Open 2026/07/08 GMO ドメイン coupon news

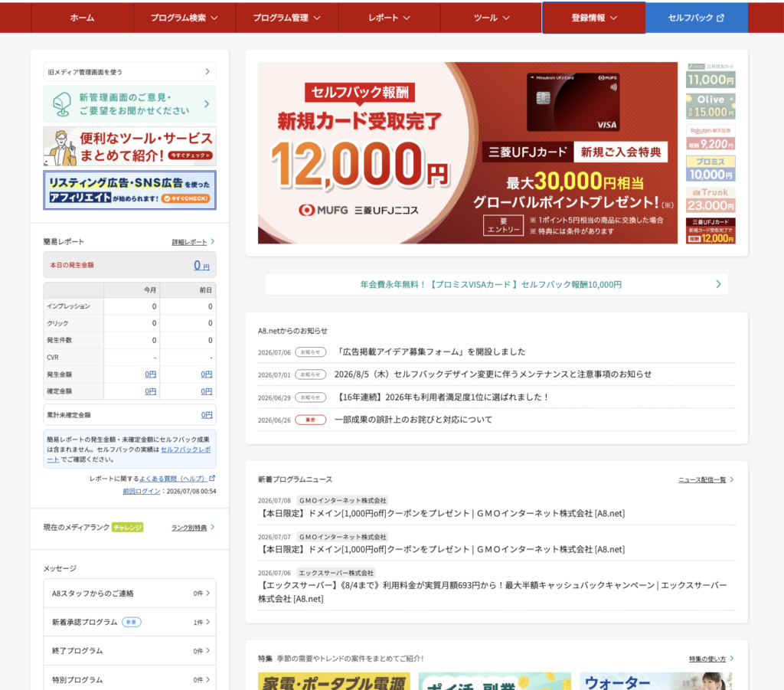click(442, 514)
